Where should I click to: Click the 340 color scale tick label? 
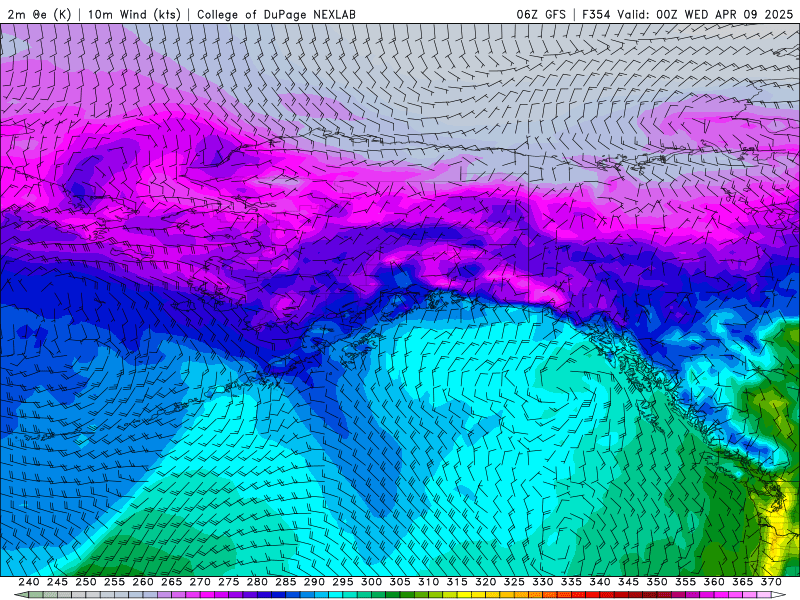pos(600,582)
